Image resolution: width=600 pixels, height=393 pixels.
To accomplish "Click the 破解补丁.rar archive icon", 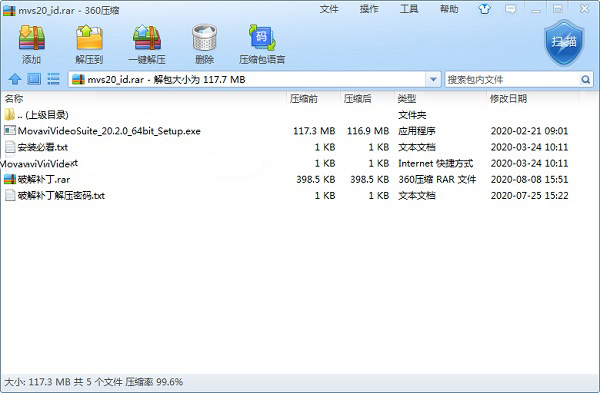I will (10, 179).
